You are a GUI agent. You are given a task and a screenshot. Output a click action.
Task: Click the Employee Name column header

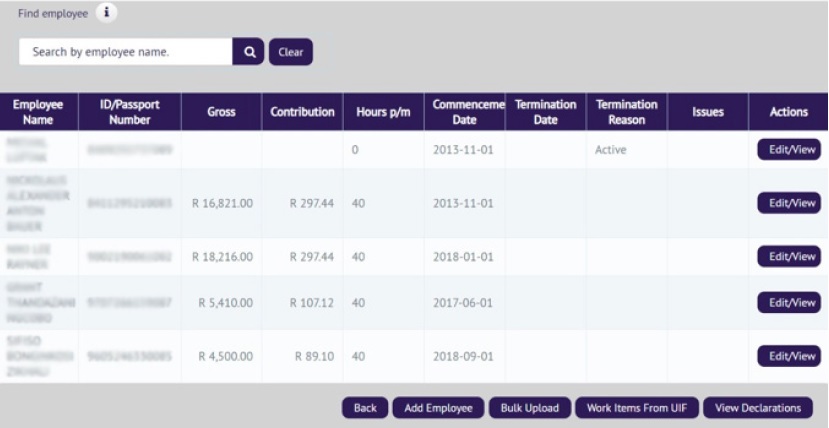click(38, 112)
